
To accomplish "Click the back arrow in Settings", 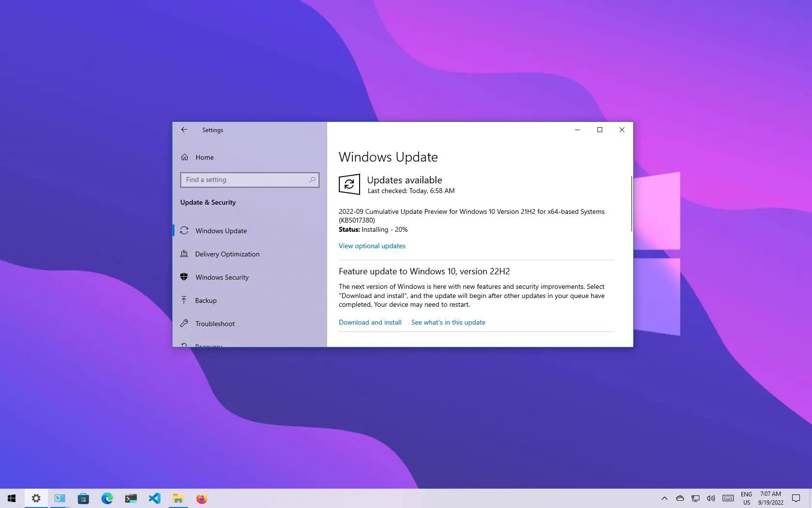I will [x=184, y=130].
